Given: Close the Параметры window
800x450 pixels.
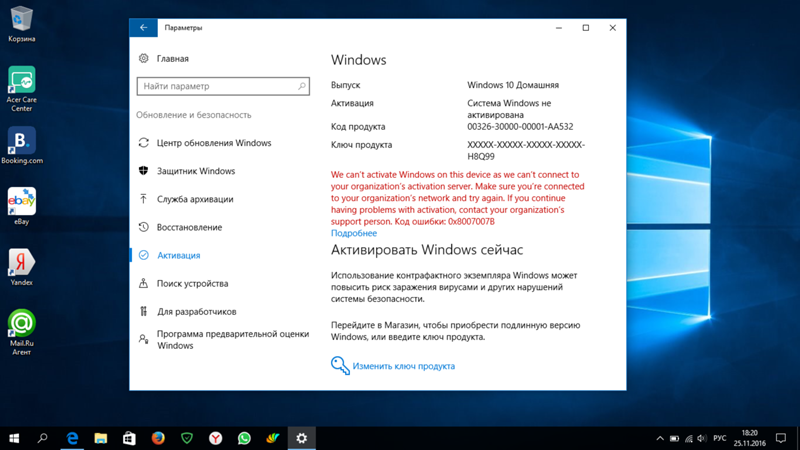Looking at the screenshot, I should pyautogui.click(x=613, y=28).
